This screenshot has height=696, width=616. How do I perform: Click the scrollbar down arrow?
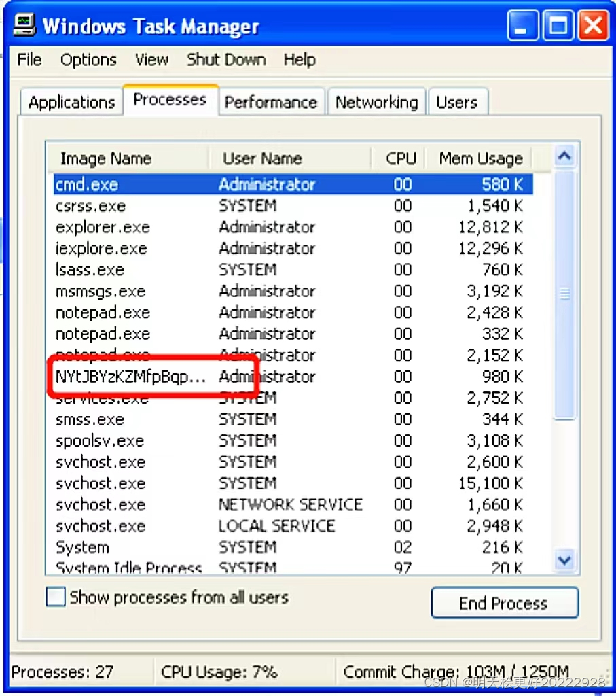pyautogui.click(x=564, y=560)
